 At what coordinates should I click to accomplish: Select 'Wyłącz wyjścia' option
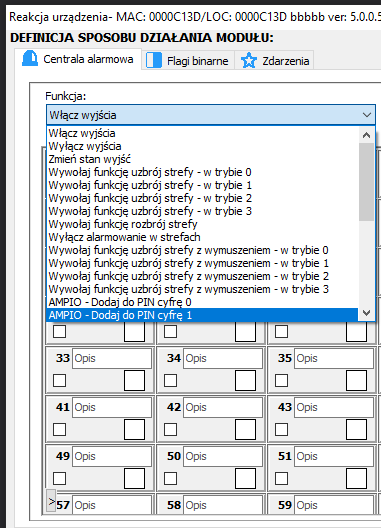(202, 146)
